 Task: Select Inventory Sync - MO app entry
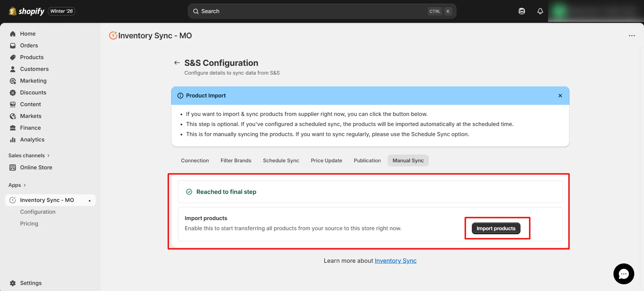47,200
